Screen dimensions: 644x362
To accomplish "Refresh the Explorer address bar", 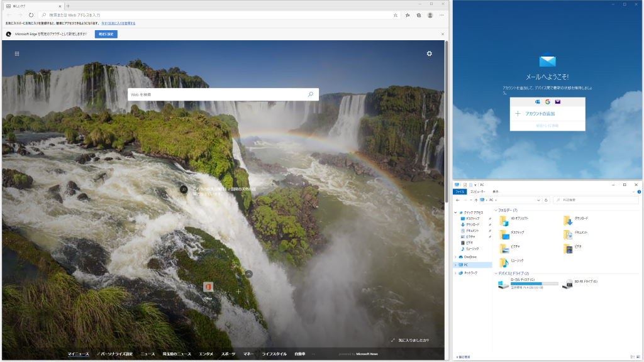I will point(546,200).
